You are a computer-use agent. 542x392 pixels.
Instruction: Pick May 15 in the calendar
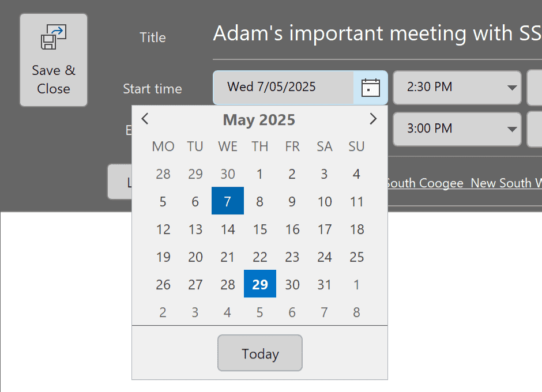click(260, 229)
